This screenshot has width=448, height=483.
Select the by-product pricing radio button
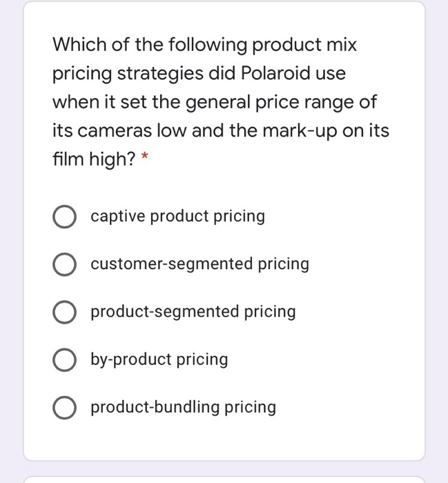64,359
